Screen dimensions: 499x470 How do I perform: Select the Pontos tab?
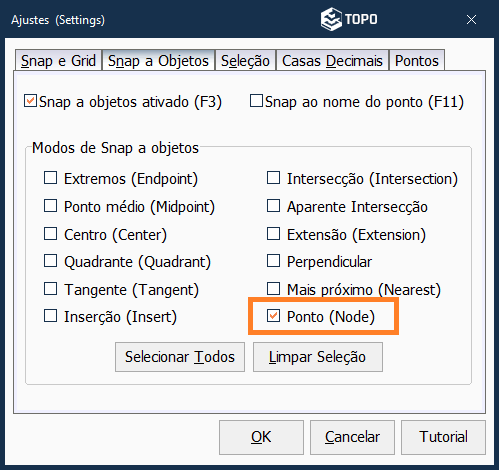(417, 61)
